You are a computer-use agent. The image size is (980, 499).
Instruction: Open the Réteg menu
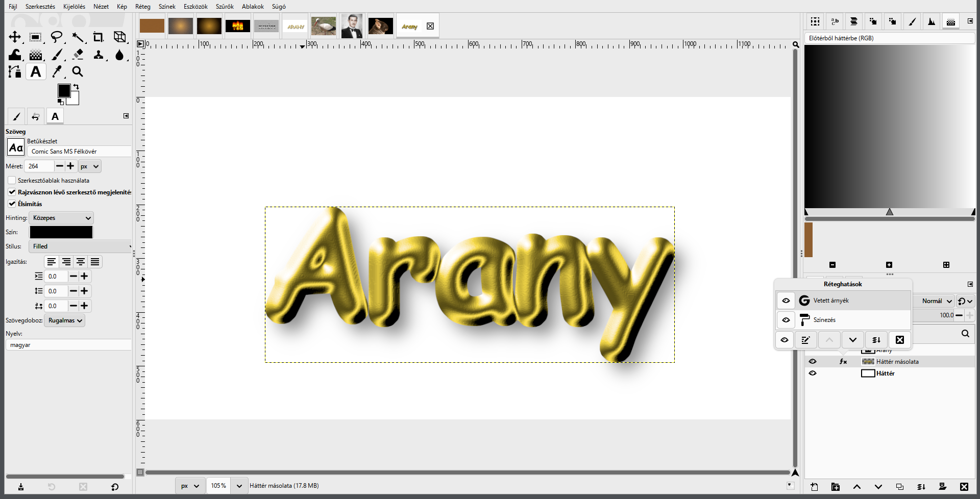tap(143, 7)
